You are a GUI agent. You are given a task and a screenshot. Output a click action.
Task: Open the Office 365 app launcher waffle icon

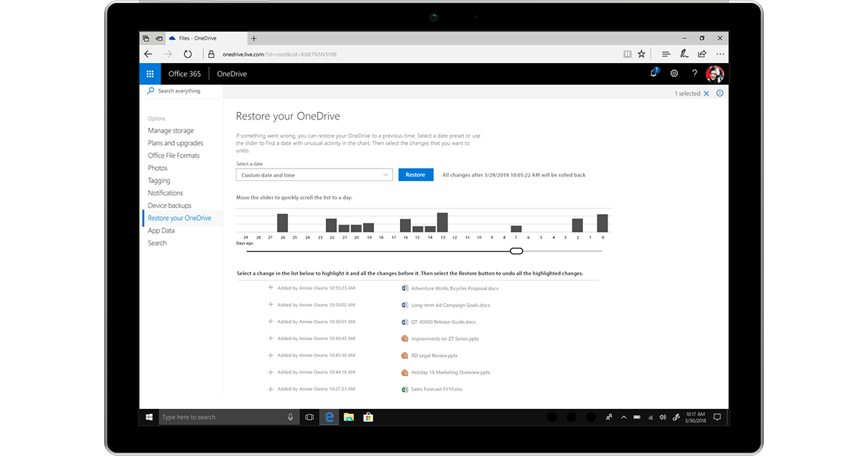pos(149,73)
